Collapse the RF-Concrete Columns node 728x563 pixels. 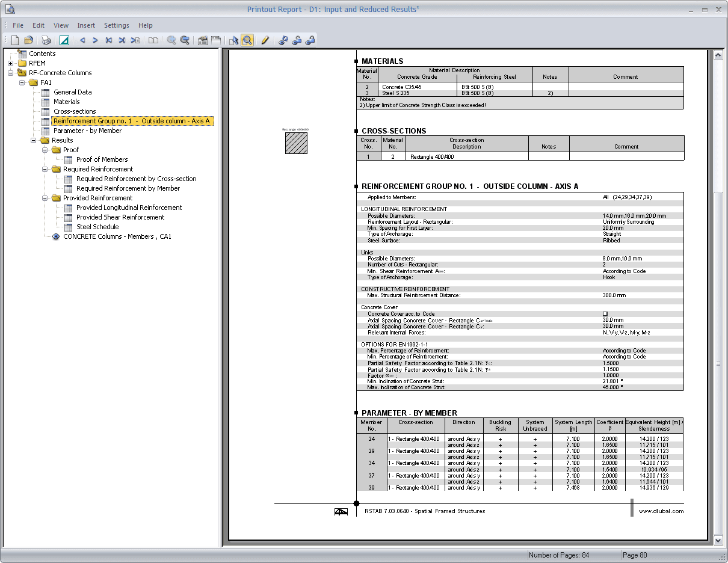[11, 73]
